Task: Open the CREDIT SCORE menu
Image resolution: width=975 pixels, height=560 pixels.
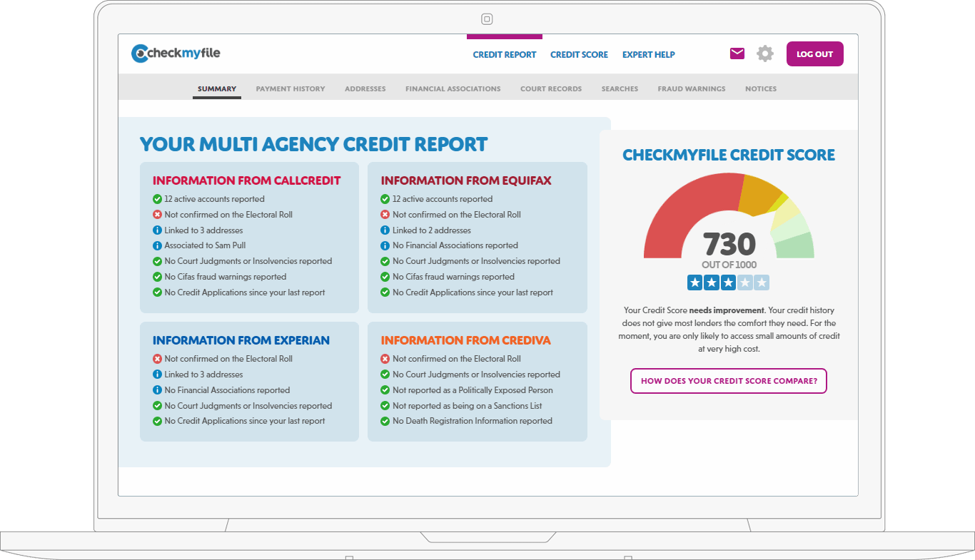Action: 579,54
